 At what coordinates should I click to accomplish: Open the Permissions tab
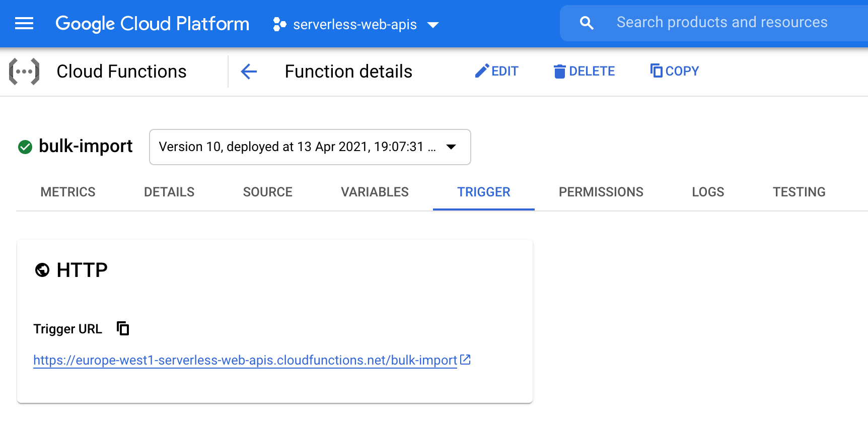pyautogui.click(x=600, y=192)
